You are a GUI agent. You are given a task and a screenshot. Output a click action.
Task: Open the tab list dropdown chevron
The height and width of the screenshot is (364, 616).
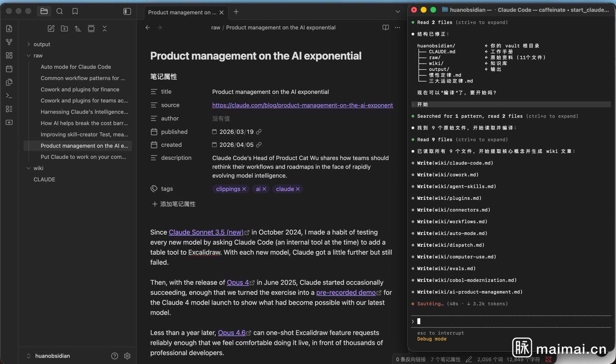coord(398,12)
